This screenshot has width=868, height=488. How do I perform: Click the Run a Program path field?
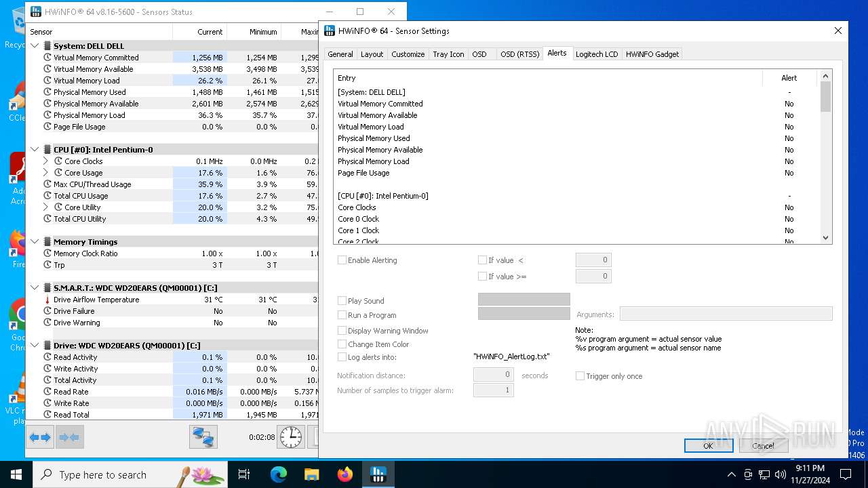pyautogui.click(x=524, y=314)
